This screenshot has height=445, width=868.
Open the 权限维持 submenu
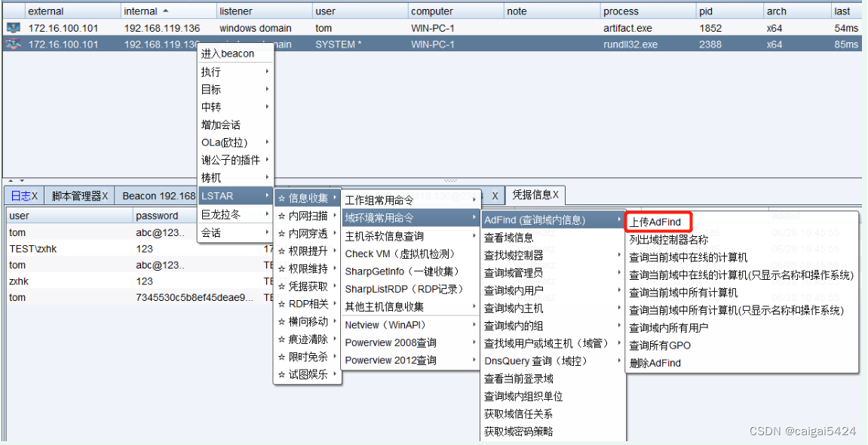click(308, 269)
